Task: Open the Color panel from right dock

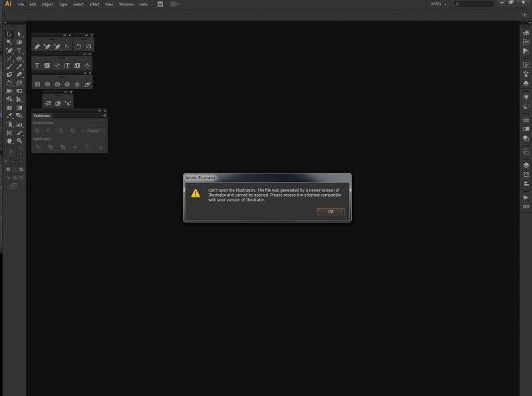Action: 526,33
